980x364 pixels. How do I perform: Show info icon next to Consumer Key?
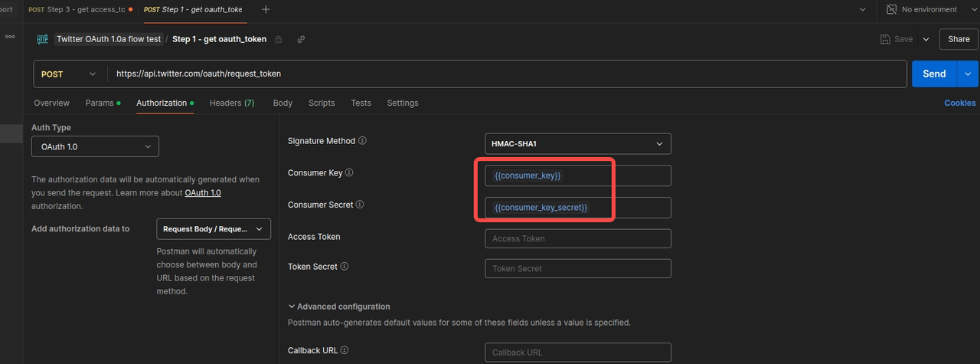point(349,173)
